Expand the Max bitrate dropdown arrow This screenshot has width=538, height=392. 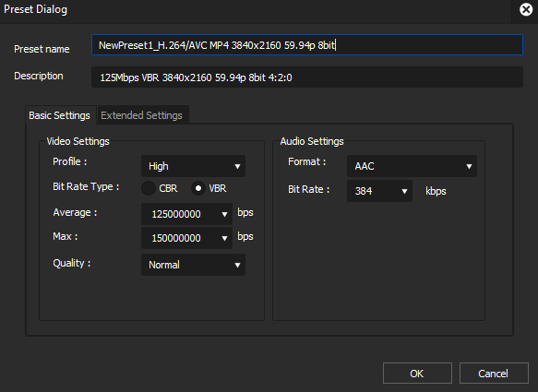coord(224,238)
